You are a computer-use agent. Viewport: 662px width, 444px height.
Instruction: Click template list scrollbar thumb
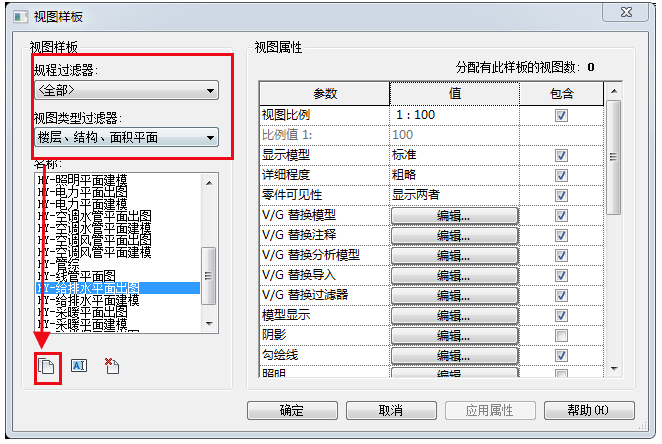coord(209,276)
